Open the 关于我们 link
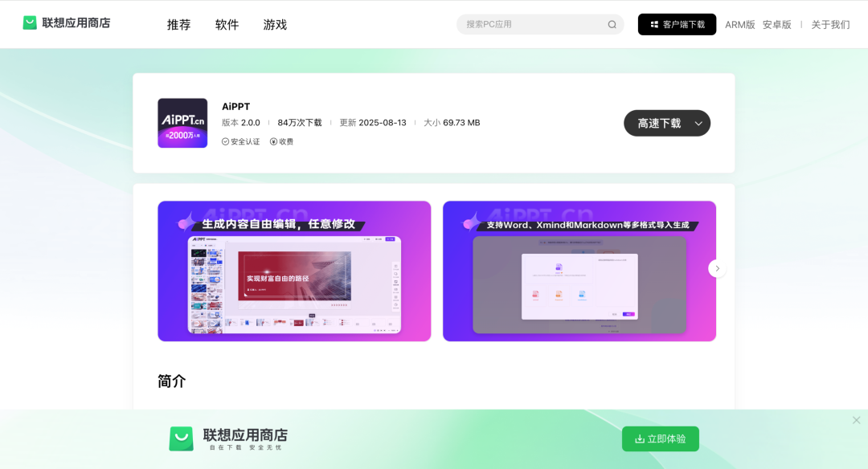Image resolution: width=868 pixels, height=469 pixels. [x=829, y=24]
